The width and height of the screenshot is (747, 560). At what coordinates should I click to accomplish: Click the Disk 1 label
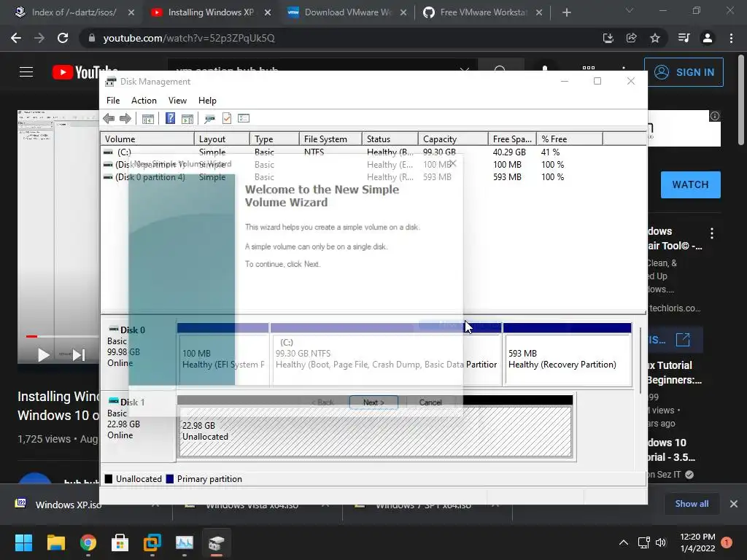click(133, 402)
